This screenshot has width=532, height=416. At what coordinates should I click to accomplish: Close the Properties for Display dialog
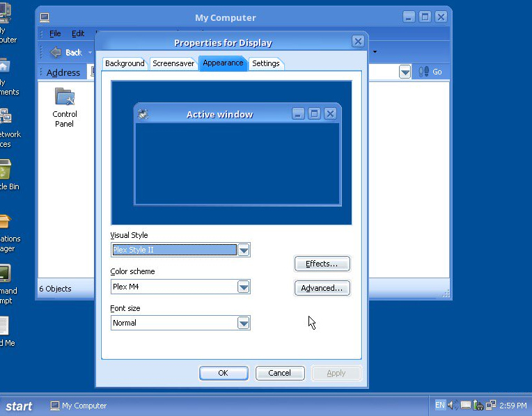coord(358,42)
